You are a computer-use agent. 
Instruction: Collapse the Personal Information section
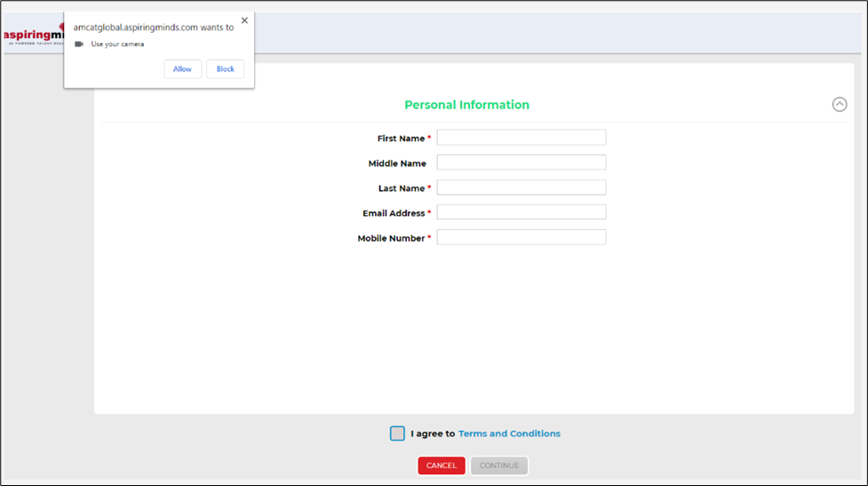[x=839, y=104]
